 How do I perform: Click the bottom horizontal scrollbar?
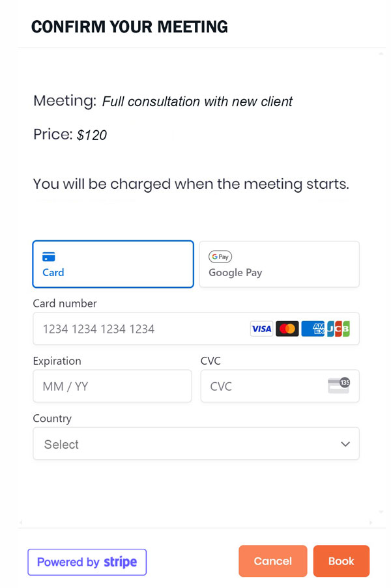coord(195,522)
